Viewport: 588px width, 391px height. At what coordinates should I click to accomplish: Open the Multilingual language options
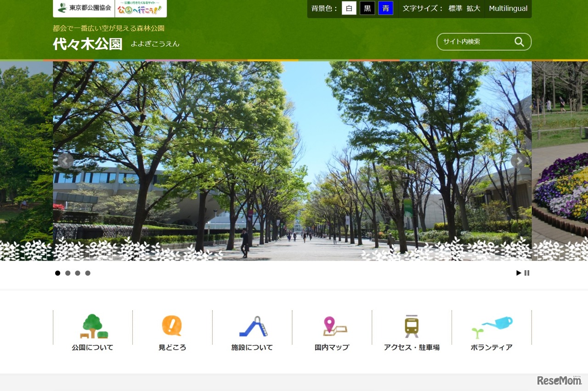(508, 8)
